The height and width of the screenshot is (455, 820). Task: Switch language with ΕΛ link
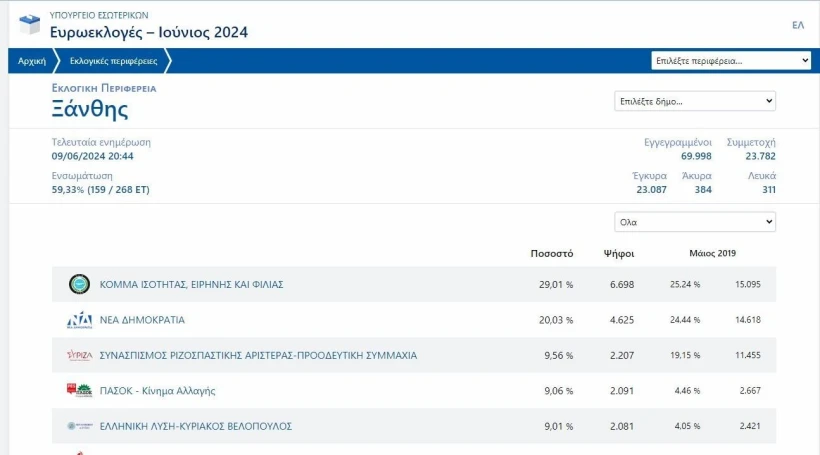(x=797, y=25)
